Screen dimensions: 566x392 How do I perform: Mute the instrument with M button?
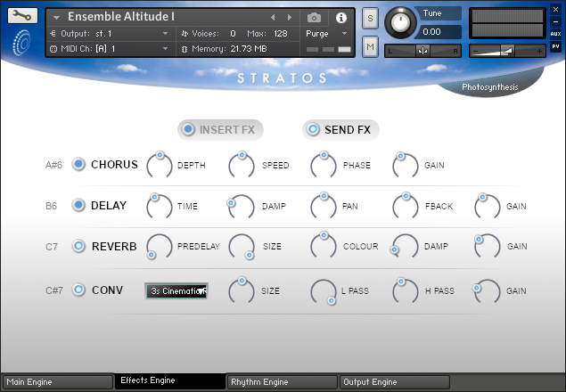(370, 46)
